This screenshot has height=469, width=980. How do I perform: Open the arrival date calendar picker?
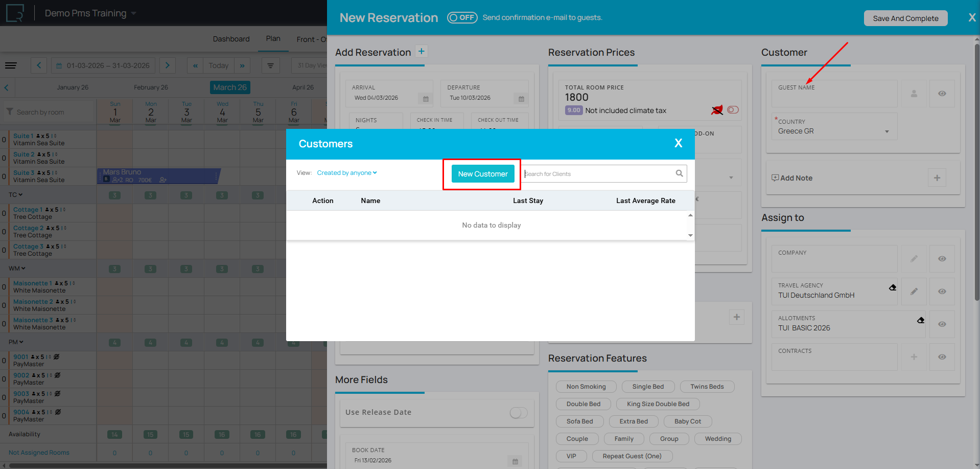[x=425, y=99]
